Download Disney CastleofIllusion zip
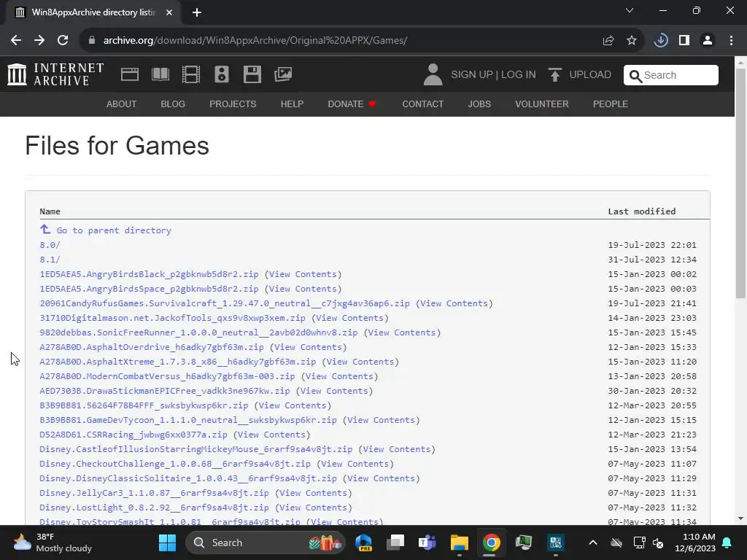Screen dimensions: 747x560 point(196,449)
